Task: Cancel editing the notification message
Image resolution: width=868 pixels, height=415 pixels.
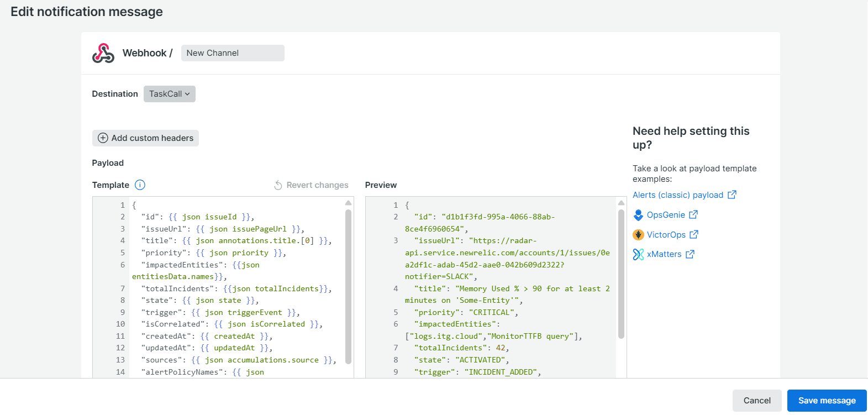Action: pos(756,401)
